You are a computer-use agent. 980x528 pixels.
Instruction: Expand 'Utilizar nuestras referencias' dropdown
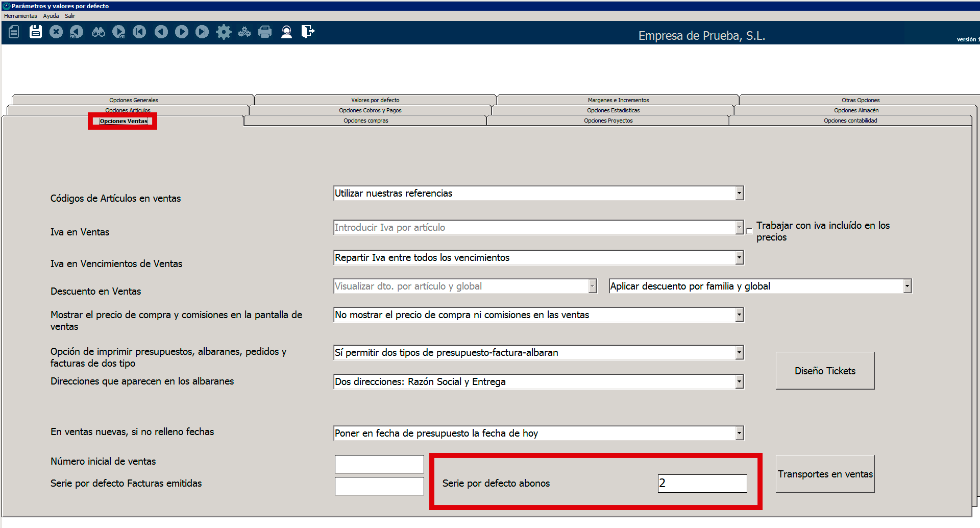click(739, 194)
